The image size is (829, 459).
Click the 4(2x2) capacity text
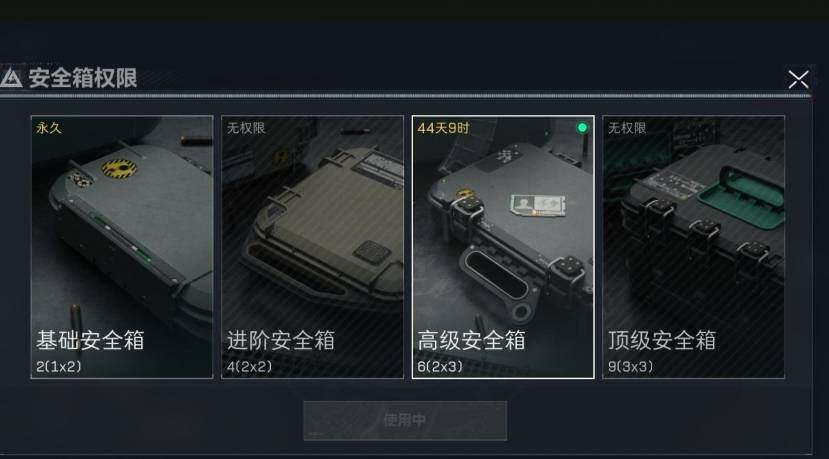[x=249, y=366]
